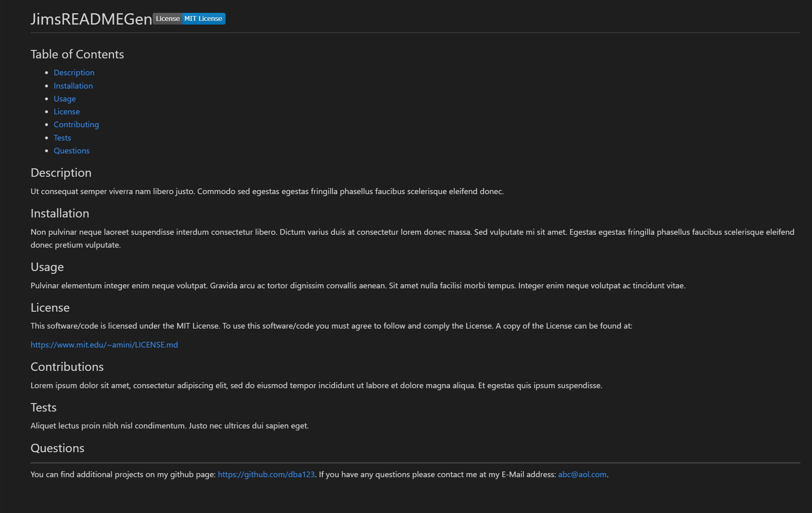Open the Tests link in Table of Contents
This screenshot has width=812, height=513.
point(62,137)
